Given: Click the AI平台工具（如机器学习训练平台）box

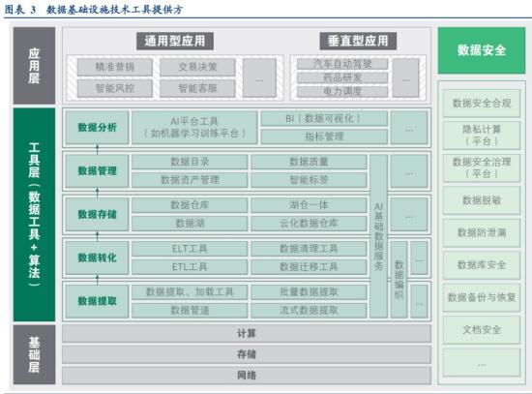Looking at the screenshot, I should point(194,128).
